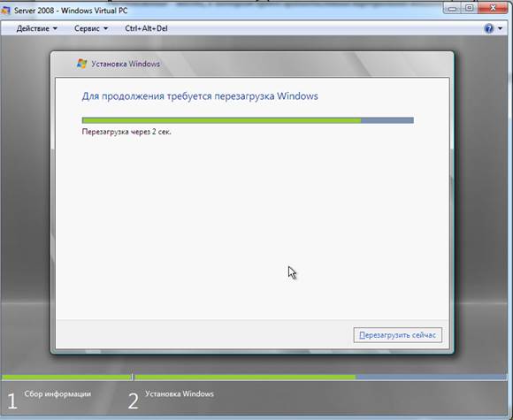Minimize the Virtual PC window
Image resolution: width=513 pixels, height=420 pixels.
[x=452, y=9]
